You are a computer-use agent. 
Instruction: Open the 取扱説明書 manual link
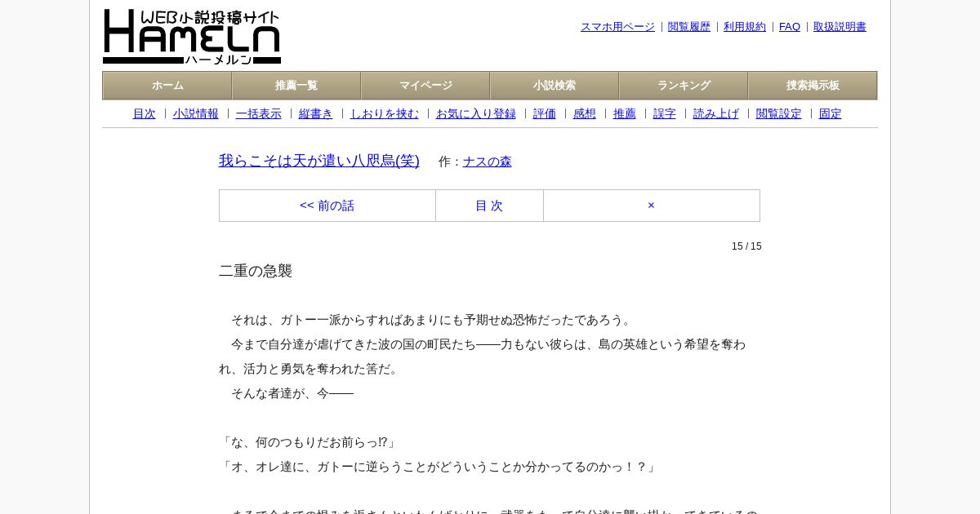[840, 27]
